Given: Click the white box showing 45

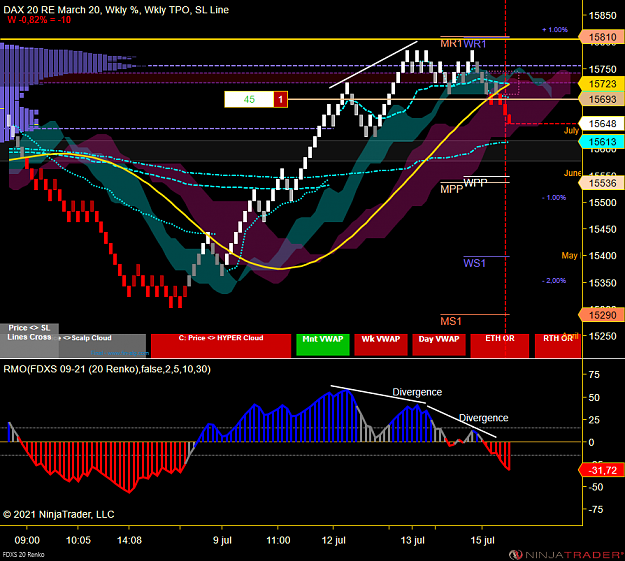Looking at the screenshot, I should click(249, 99).
